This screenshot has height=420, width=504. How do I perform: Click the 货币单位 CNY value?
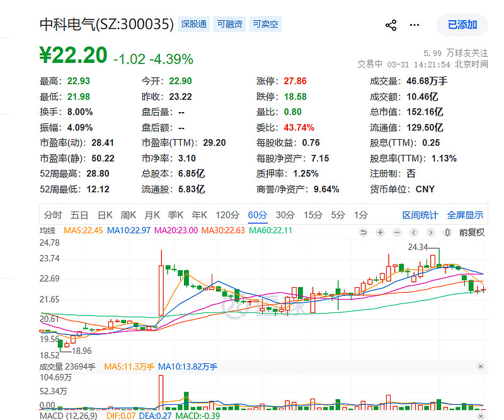(x=425, y=189)
